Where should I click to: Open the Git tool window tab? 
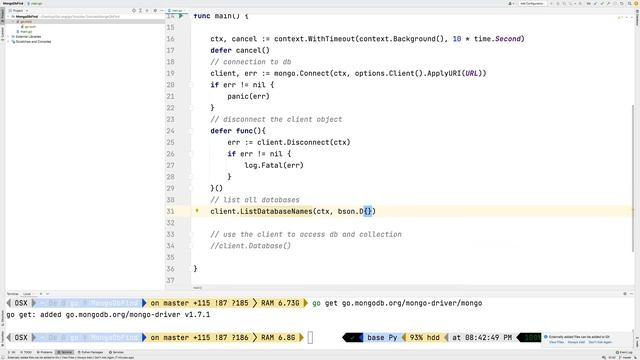click(11, 352)
